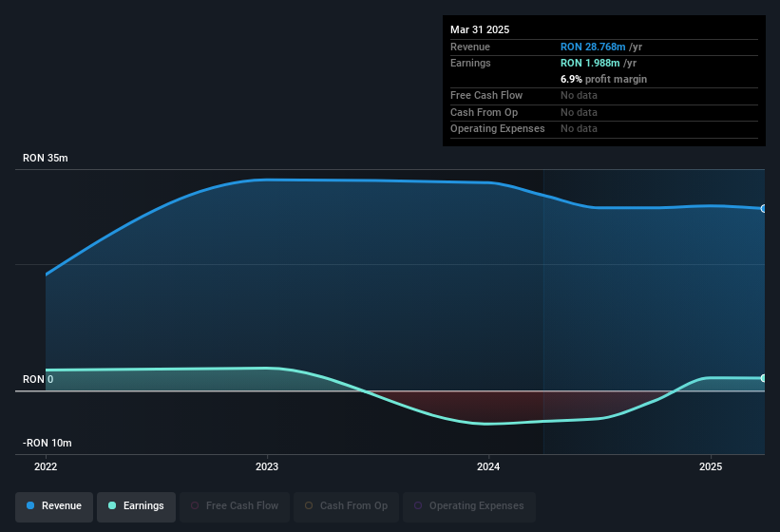
Task: Click the Operating Expenses legend circle
Action: [x=418, y=505]
